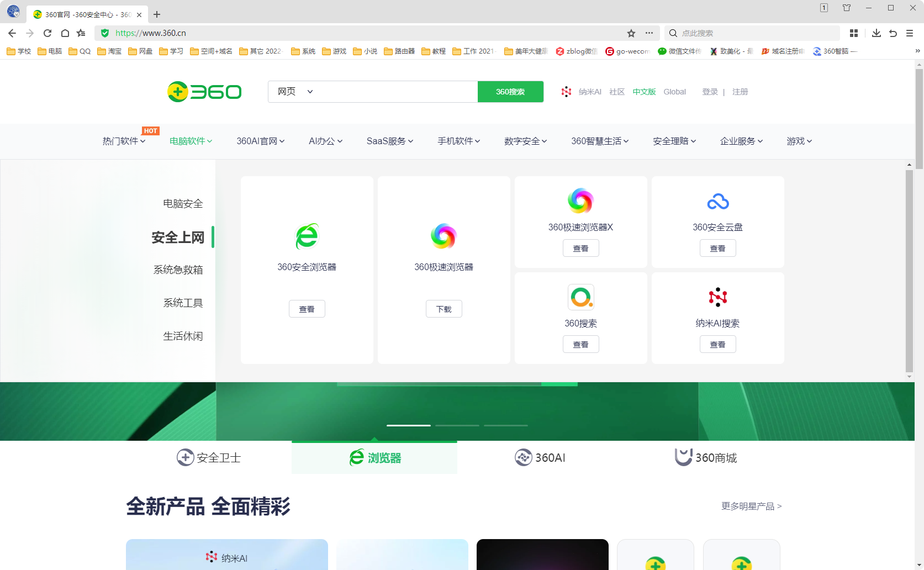Click the 360搜索 product icon
The width and height of the screenshot is (924, 570).
tap(581, 297)
